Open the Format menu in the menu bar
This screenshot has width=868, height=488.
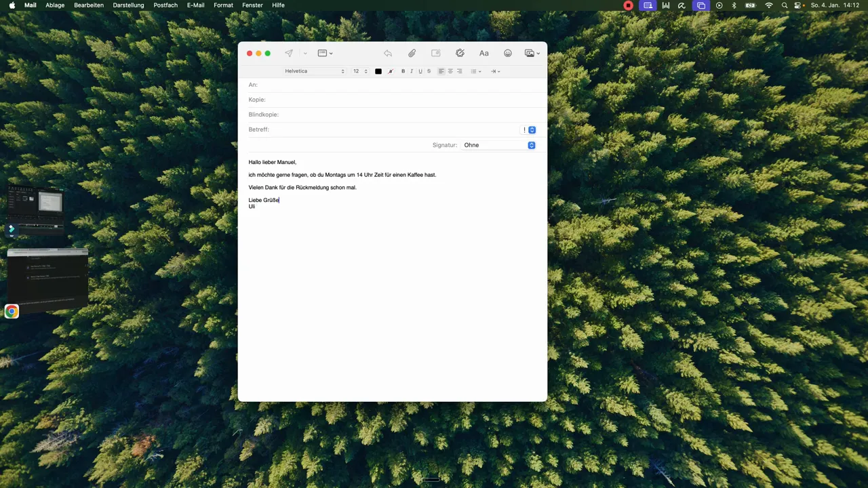223,5
